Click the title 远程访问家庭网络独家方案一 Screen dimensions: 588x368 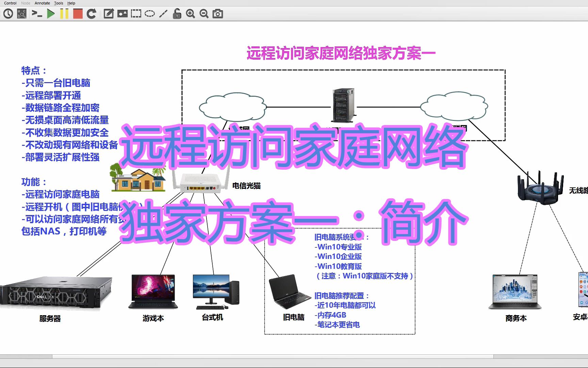click(x=341, y=53)
